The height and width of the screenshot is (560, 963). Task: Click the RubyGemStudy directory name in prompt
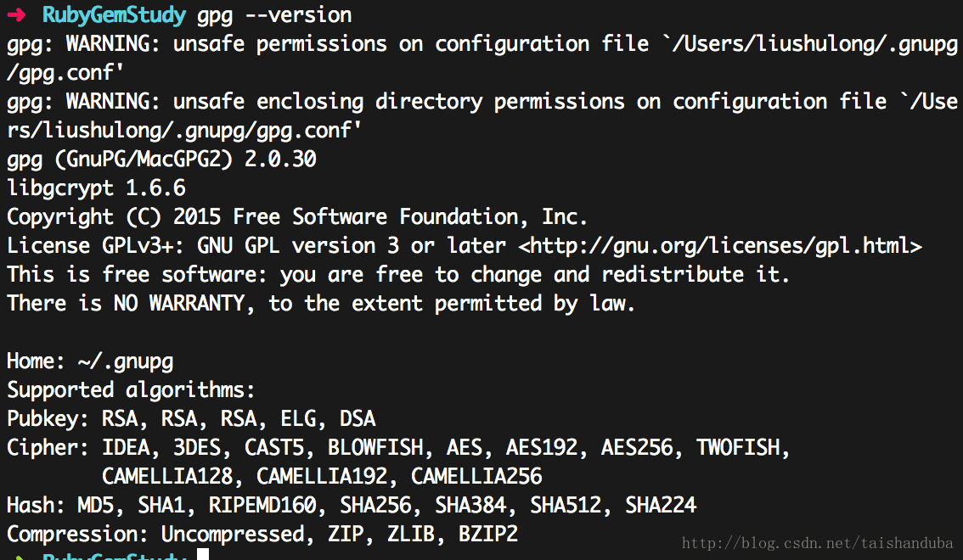115,14
